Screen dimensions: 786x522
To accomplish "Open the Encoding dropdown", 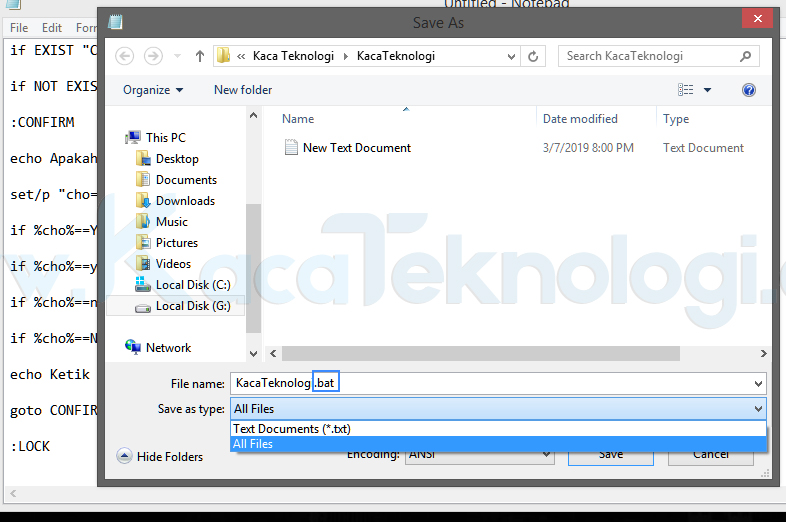I will click(x=479, y=455).
